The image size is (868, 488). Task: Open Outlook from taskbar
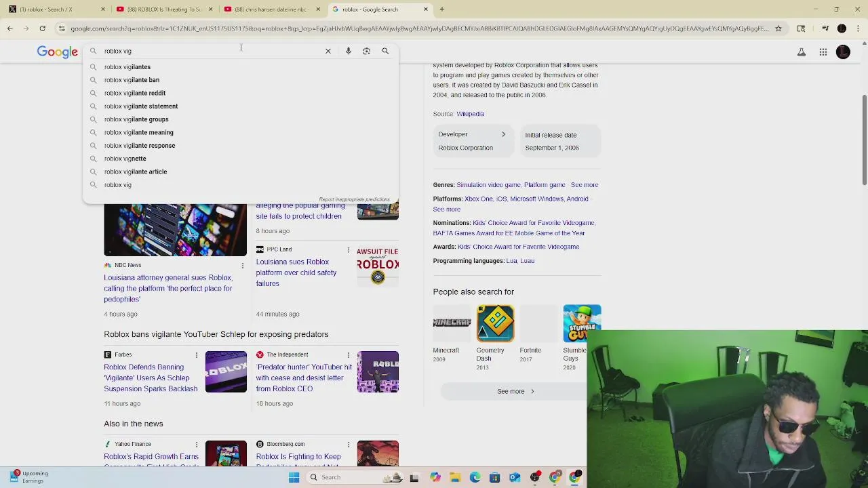click(x=515, y=477)
